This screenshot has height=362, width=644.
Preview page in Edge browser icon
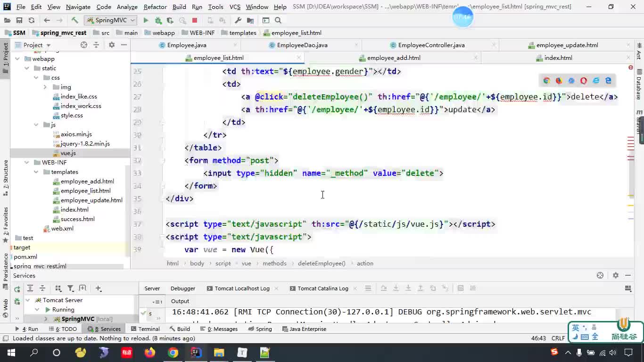(608, 81)
